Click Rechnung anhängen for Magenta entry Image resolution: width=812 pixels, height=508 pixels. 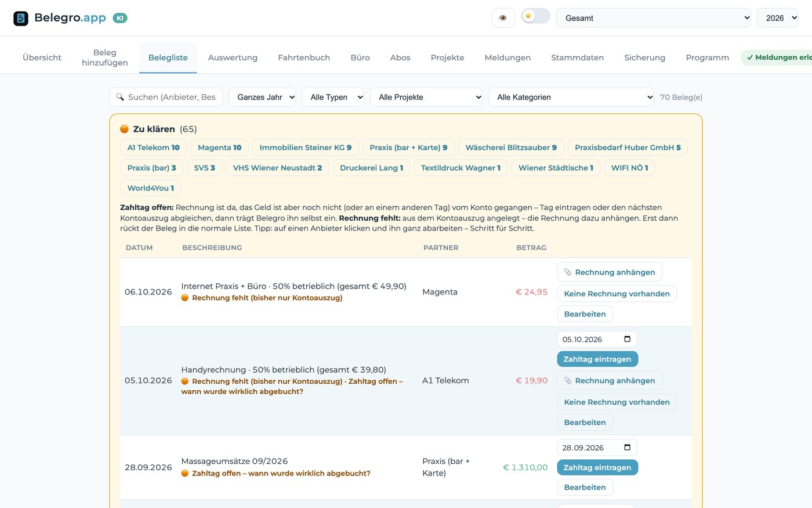coord(610,272)
